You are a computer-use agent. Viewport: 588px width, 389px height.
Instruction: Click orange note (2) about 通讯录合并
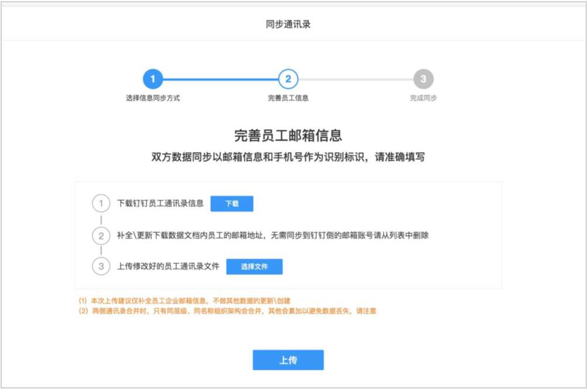coord(227,311)
